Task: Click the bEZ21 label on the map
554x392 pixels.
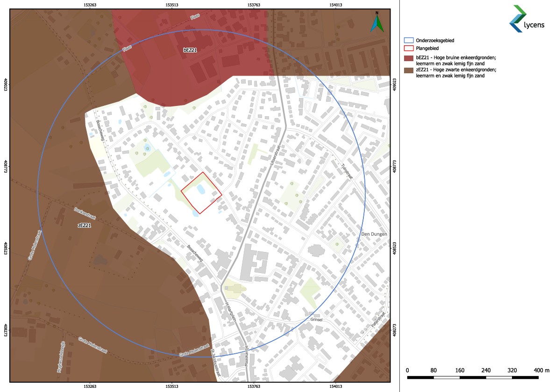Action: pos(190,49)
